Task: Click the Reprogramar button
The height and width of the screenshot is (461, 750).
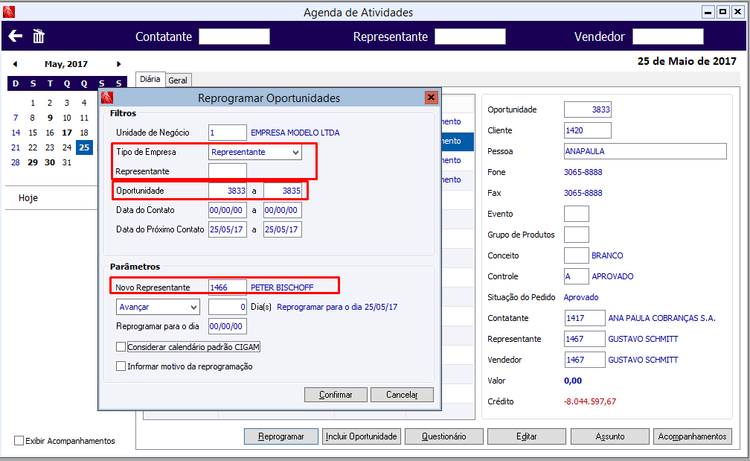Action: coord(281,436)
